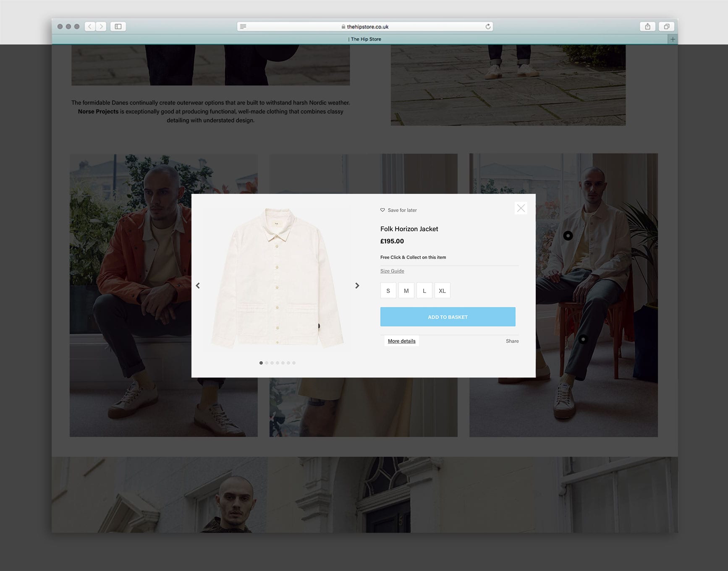Go forward with the Safari forward arrow
The image size is (728, 571).
click(x=101, y=26)
